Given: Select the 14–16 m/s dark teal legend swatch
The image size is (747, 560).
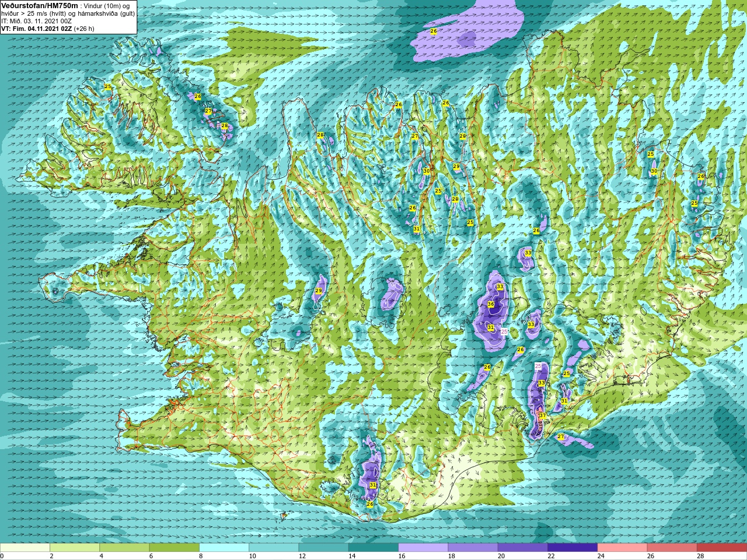Looking at the screenshot, I should click(x=373, y=548).
